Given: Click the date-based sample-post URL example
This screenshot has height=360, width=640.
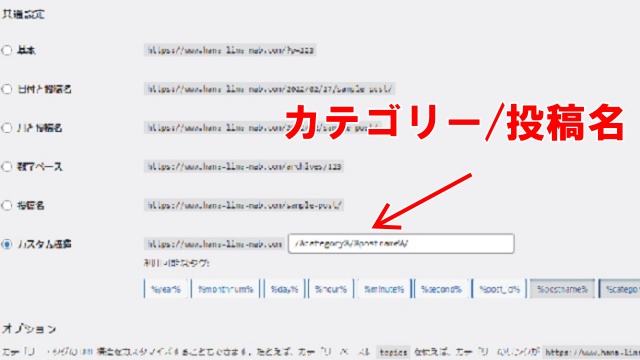Looking at the screenshot, I should click(269, 89).
